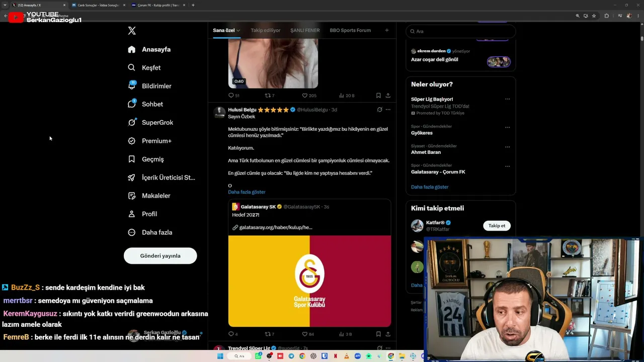This screenshot has width=644, height=362.
Task: Expand post with Daha fazla göster link
Action: pyautogui.click(x=247, y=192)
